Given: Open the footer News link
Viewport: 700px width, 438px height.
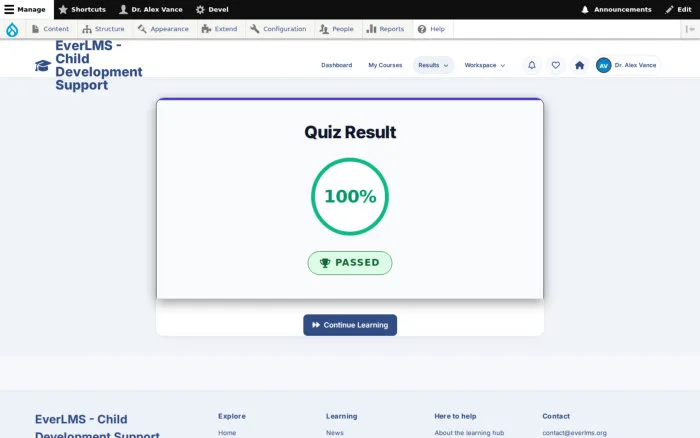Looking at the screenshot, I should tap(335, 433).
